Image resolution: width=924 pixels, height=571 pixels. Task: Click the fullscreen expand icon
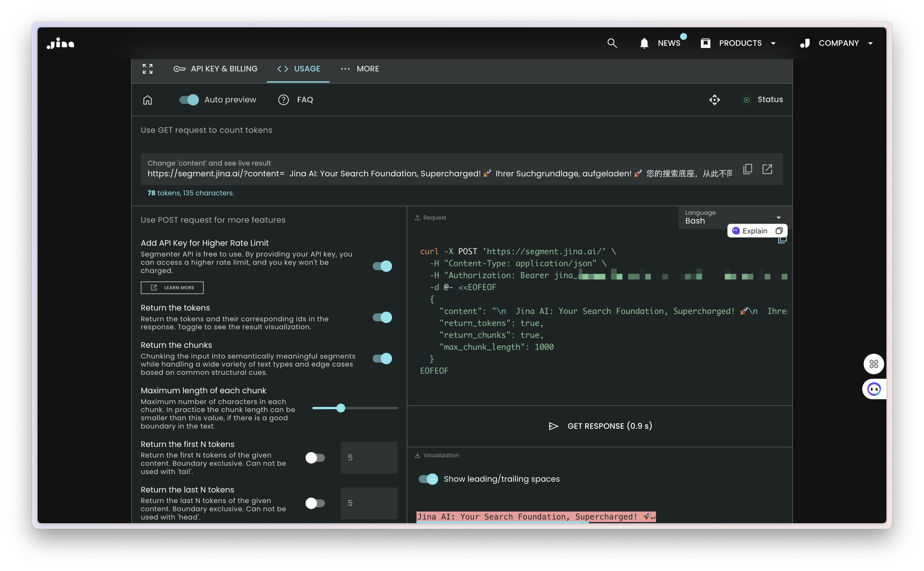tap(148, 69)
